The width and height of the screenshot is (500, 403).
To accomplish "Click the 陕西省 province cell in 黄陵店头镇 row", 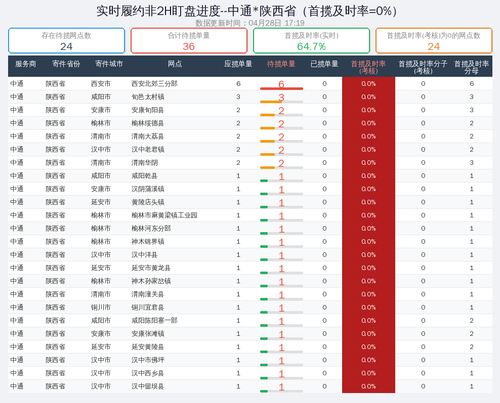I will point(55,202).
